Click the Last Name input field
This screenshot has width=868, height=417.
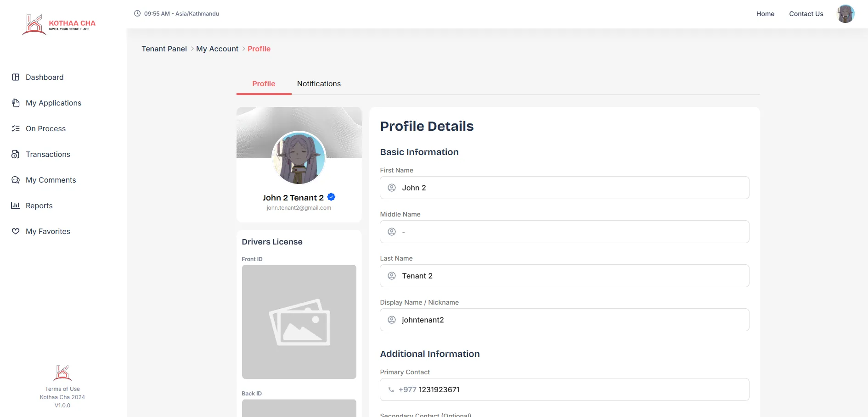(564, 276)
